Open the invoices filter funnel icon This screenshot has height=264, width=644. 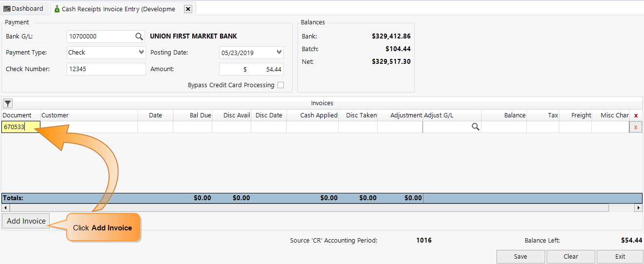(8, 103)
